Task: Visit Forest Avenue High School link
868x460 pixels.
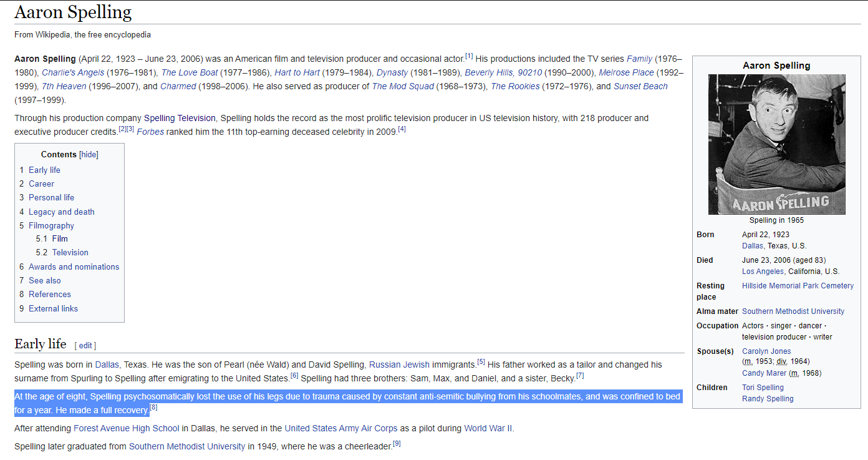Action: point(127,428)
